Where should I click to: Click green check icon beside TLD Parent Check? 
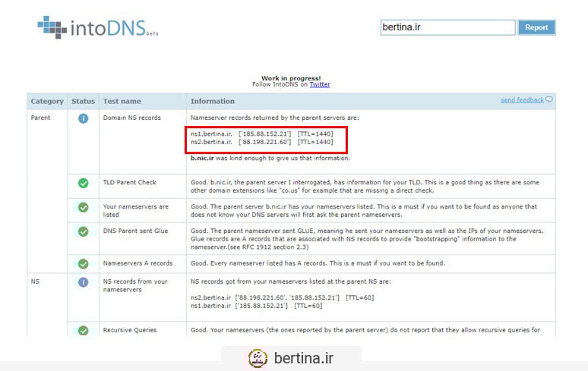click(84, 183)
